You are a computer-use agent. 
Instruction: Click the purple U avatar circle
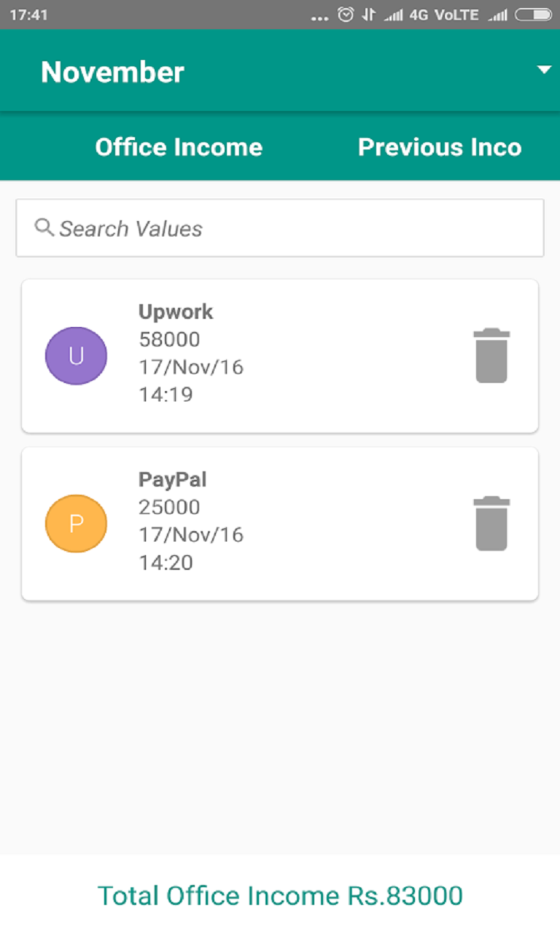pos(77,355)
